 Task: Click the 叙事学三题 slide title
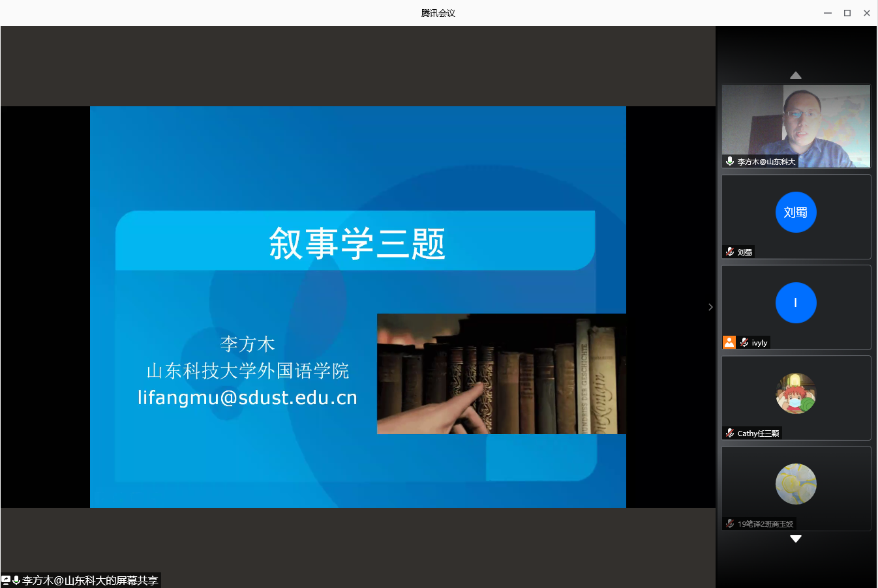[x=357, y=243]
